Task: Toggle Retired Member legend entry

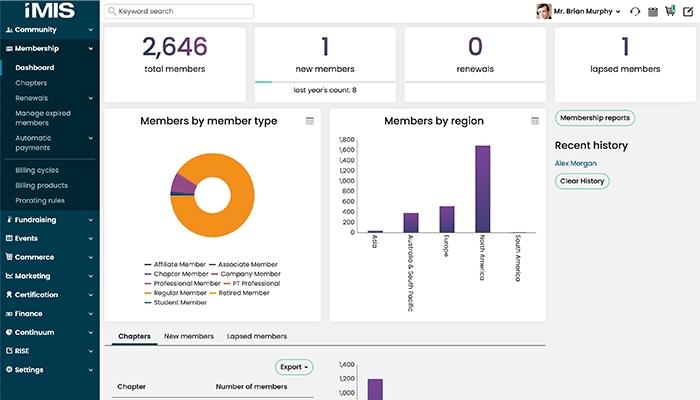Action: pyautogui.click(x=239, y=293)
